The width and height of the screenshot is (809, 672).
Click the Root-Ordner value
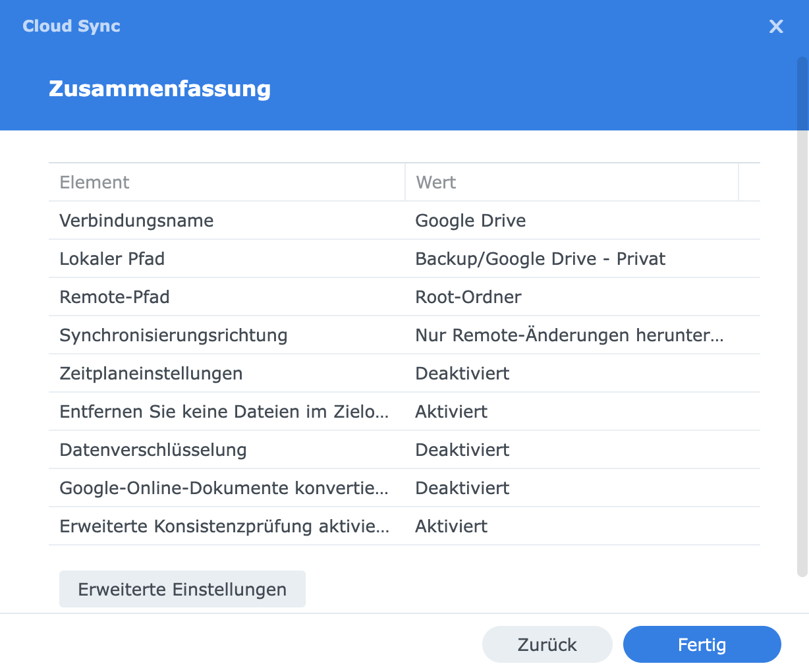(x=468, y=297)
